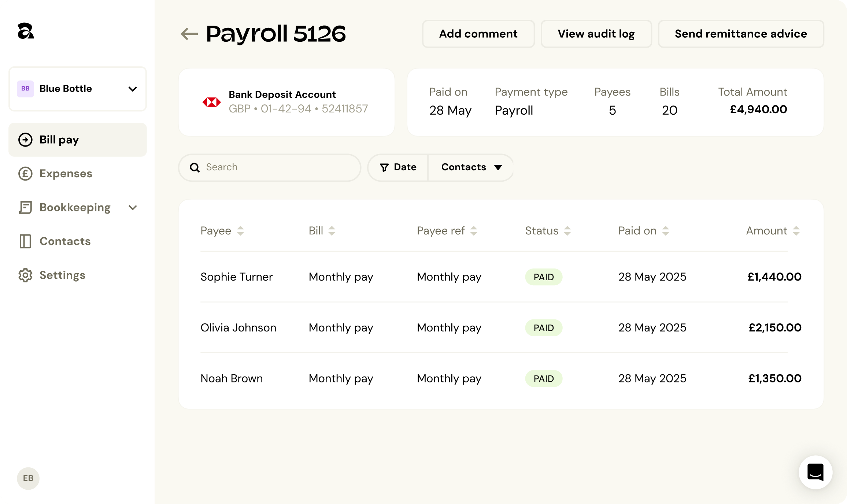Click the back arrow beside Payroll 5126
The height and width of the screenshot is (504, 847).
[188, 34]
